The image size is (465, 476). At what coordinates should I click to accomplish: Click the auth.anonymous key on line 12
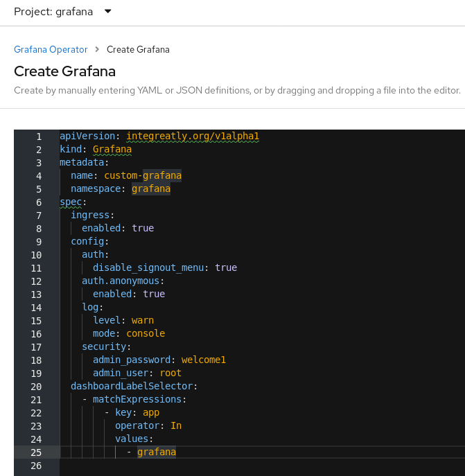[121, 281]
